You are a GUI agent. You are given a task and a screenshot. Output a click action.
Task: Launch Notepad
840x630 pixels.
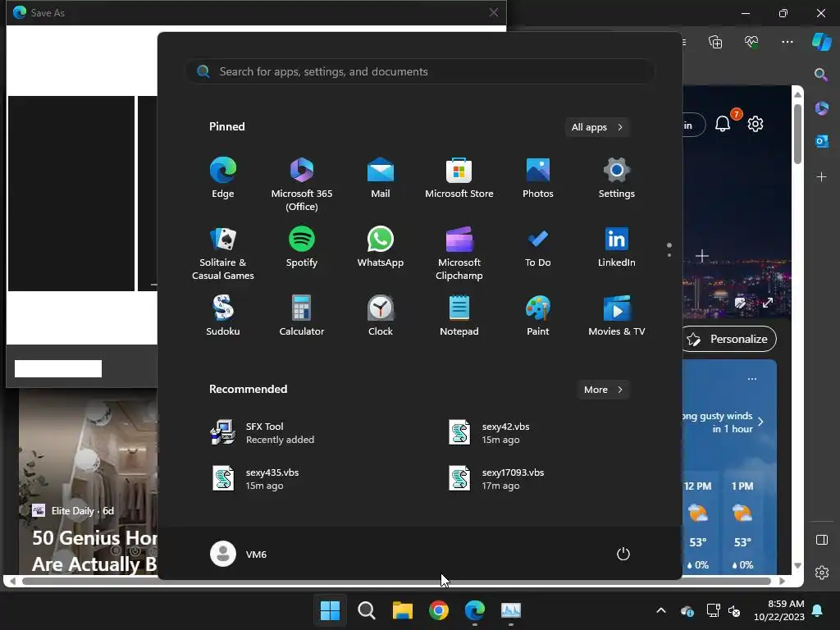pos(459,316)
